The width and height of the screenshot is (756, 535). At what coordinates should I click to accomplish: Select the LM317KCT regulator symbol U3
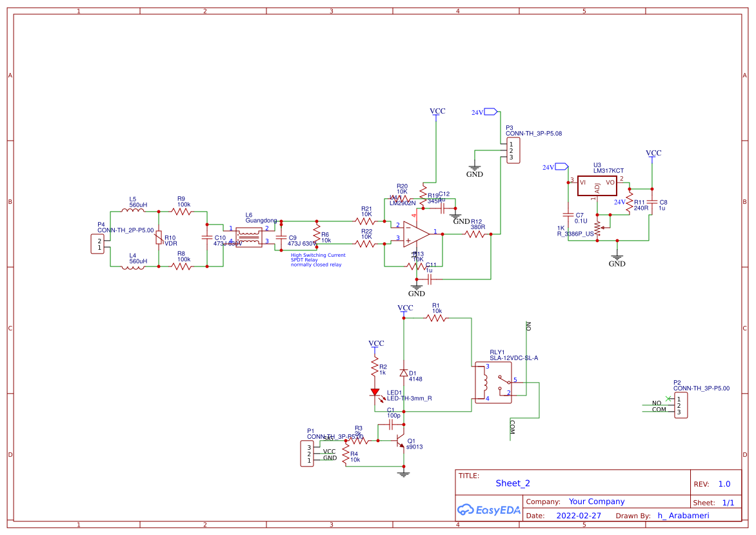[597, 186]
